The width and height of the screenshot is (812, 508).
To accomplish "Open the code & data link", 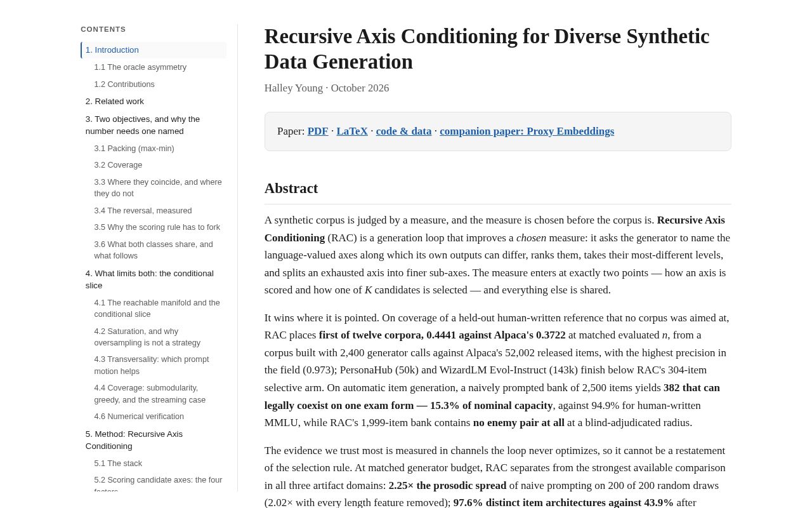I will (403, 131).
